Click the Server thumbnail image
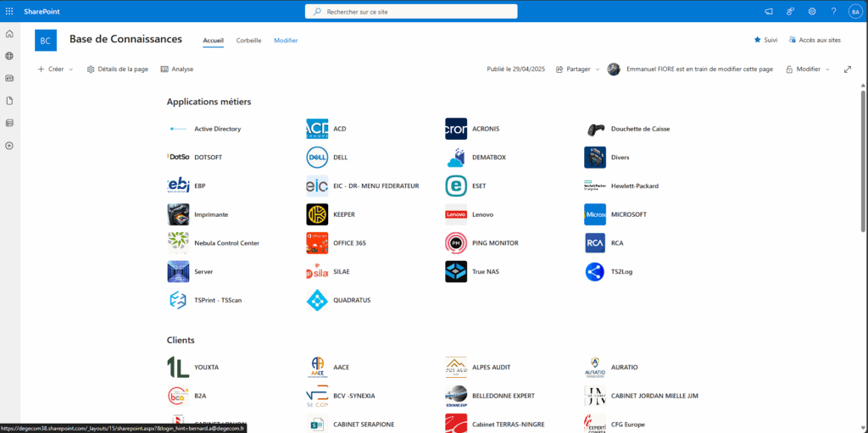 click(178, 272)
